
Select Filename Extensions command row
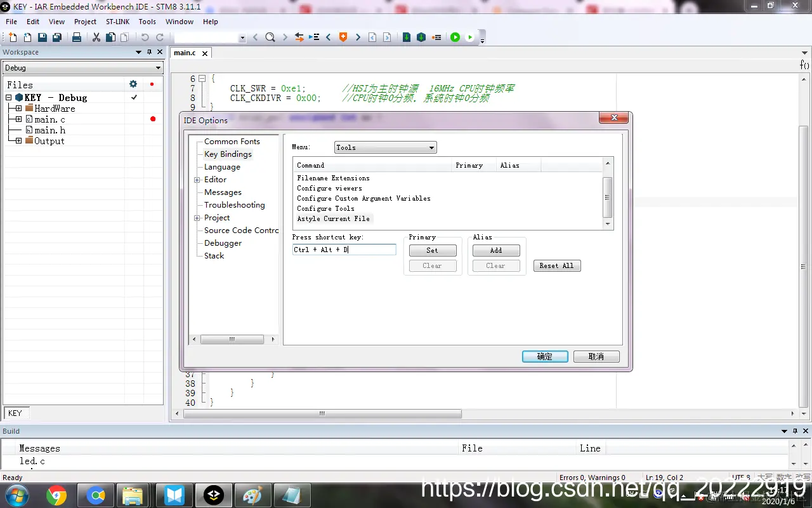[x=333, y=178]
